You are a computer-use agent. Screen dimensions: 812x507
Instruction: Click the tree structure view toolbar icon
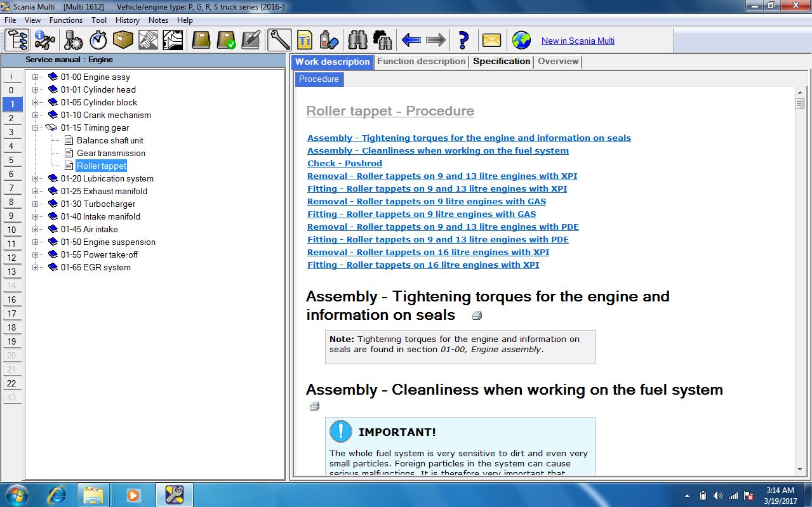click(x=17, y=41)
